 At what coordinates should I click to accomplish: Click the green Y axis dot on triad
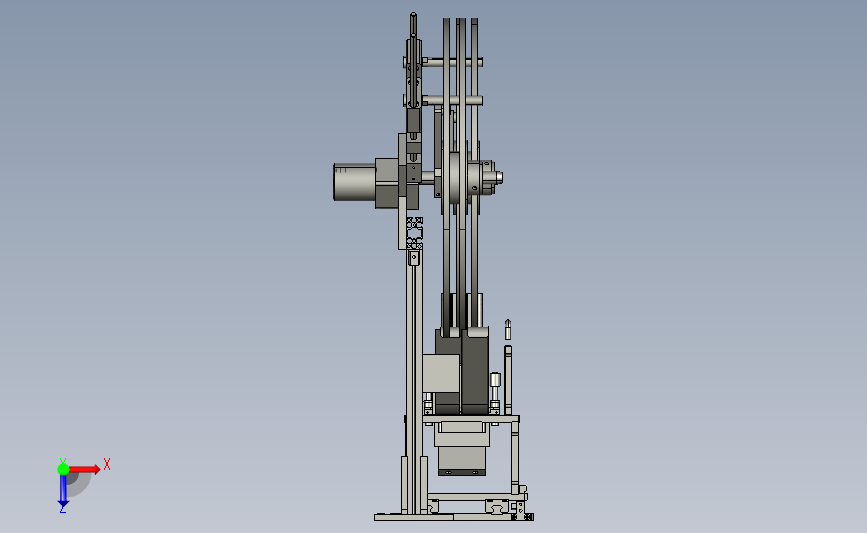point(63,469)
